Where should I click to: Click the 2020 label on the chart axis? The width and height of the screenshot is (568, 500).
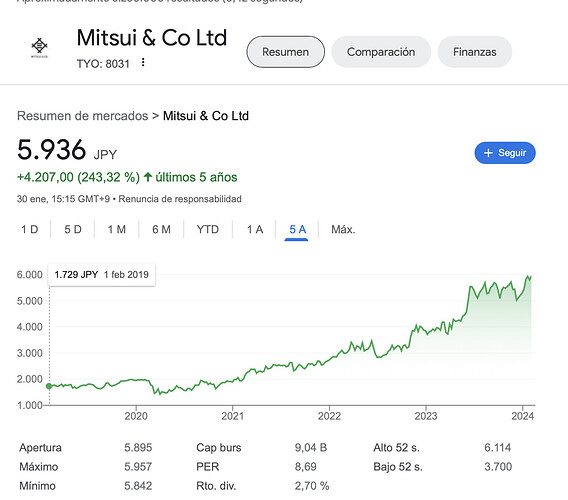(136, 416)
